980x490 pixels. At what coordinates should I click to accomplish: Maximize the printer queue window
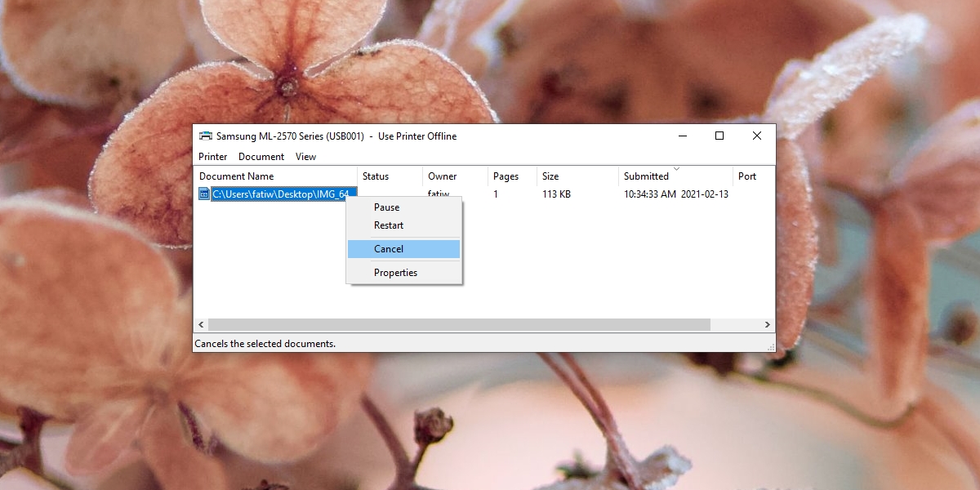click(x=719, y=136)
